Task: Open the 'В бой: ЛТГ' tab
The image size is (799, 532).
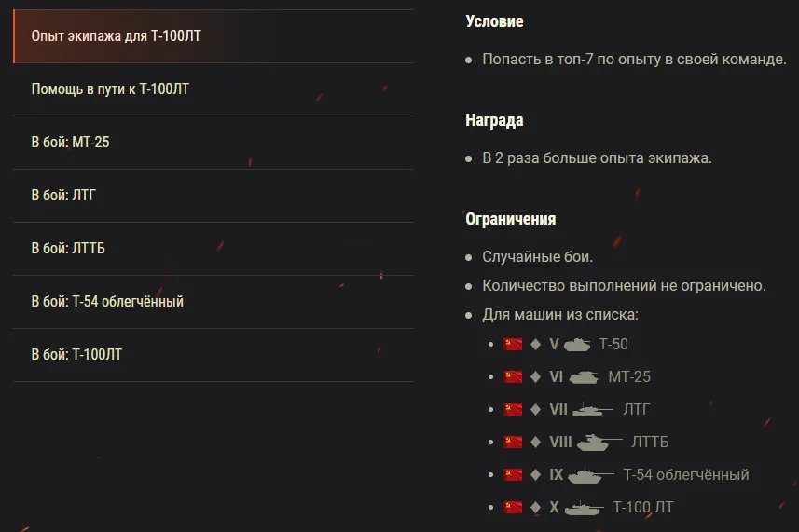Action: 213,196
